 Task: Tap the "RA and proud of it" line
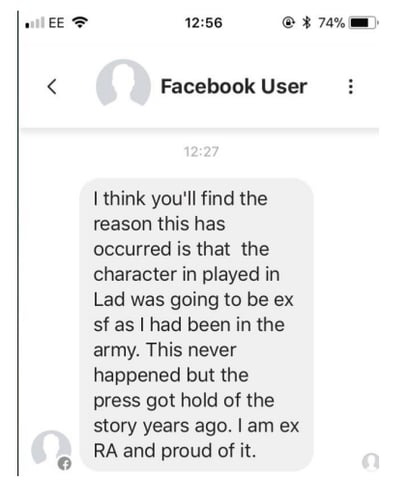point(175,451)
